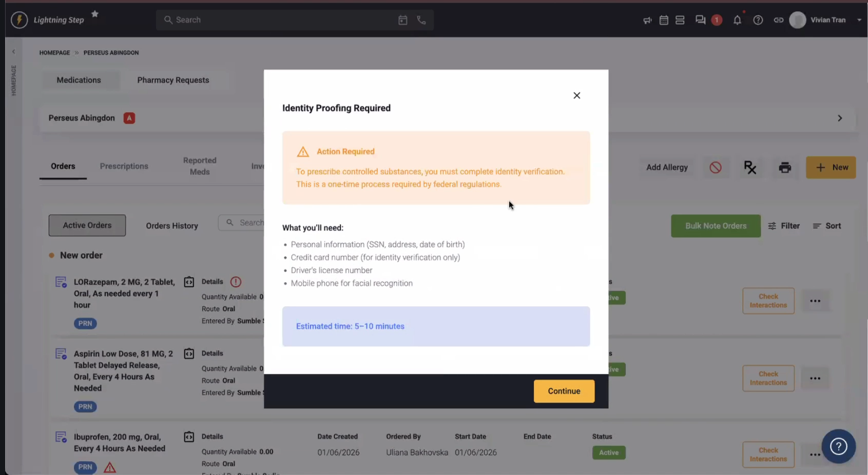Favorite Lightning Step with star icon
Viewport: 868px width, 475px height.
pos(95,14)
